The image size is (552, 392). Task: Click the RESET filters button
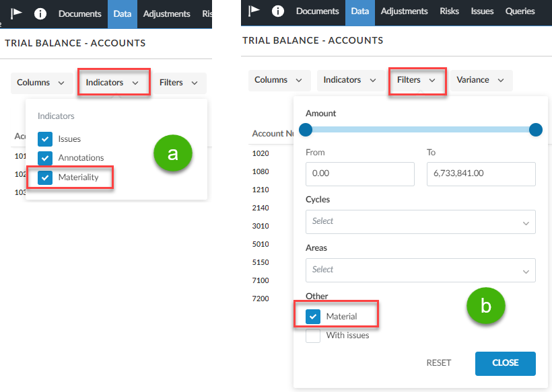coord(439,363)
